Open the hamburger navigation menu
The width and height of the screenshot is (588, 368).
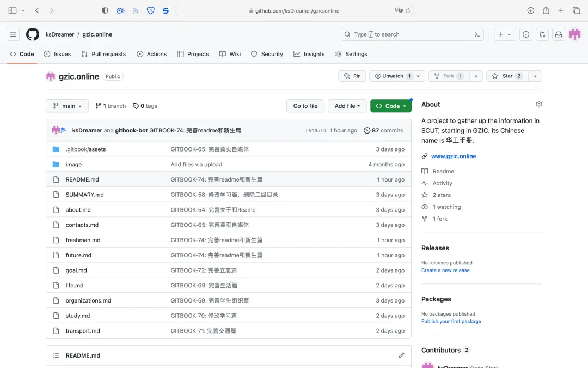[x=13, y=34]
